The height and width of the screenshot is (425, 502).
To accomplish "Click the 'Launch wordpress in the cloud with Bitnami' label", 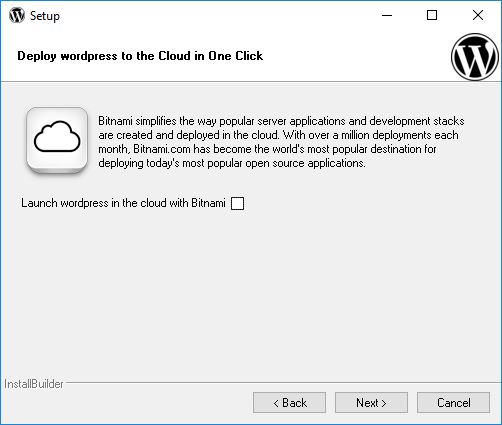I will point(123,203).
